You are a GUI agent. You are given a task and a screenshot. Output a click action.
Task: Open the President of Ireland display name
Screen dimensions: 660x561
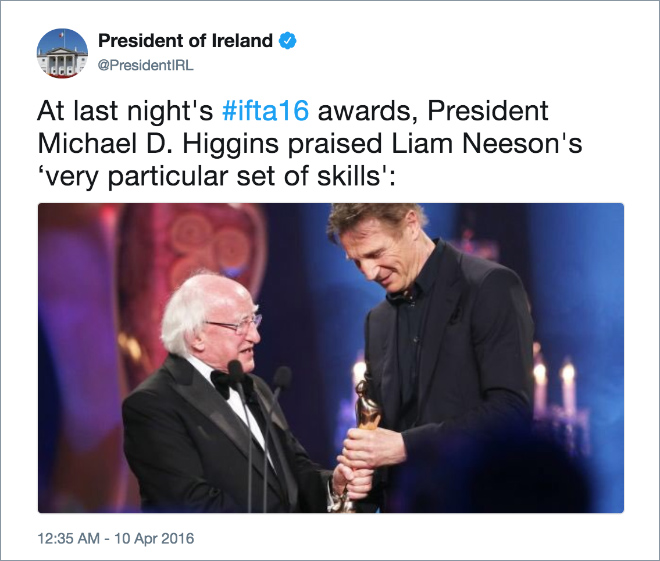[x=185, y=41]
